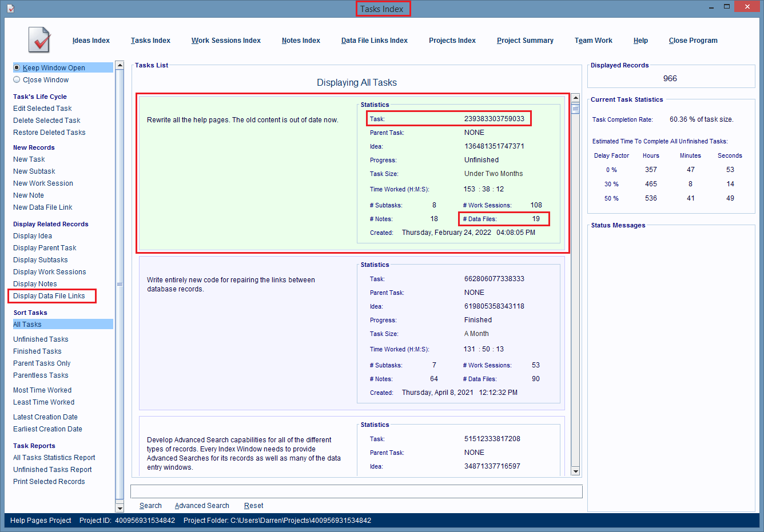This screenshot has width=764, height=532.
Task: Click Restore Deleted Tasks
Action: 49,133
